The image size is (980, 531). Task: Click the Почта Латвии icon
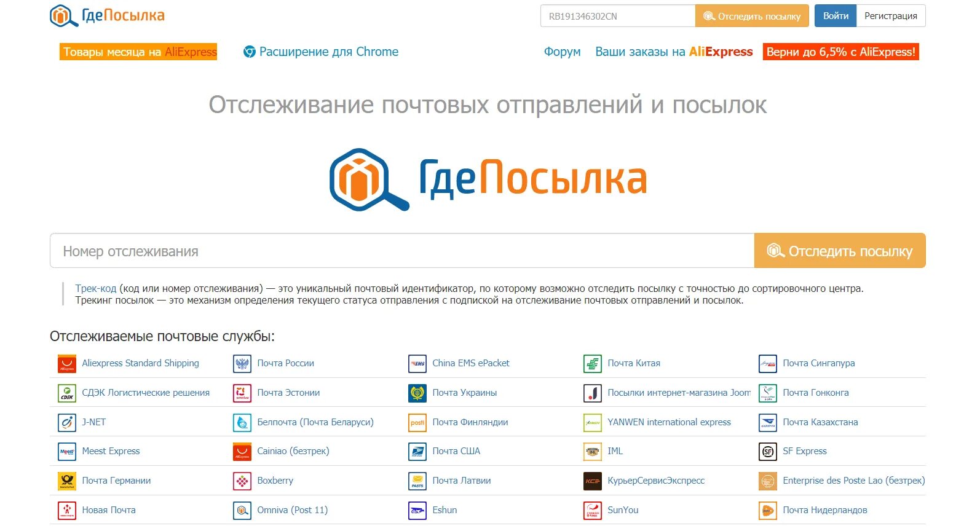[417, 481]
